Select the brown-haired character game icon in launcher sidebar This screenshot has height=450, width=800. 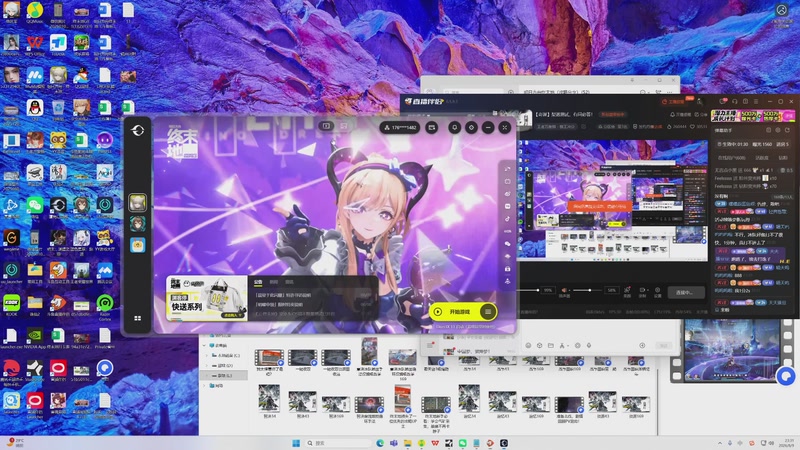tap(137, 223)
